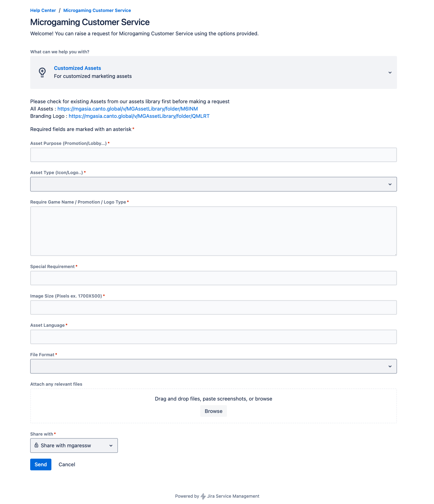Open the All Assets library link
Screen dimensions: 434x504
[128, 109]
